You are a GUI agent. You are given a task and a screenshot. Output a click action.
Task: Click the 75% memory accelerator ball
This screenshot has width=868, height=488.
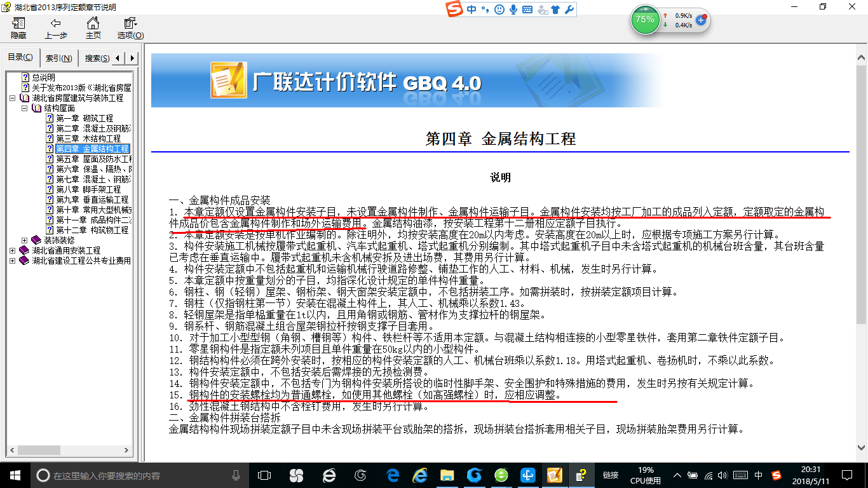coord(645,20)
